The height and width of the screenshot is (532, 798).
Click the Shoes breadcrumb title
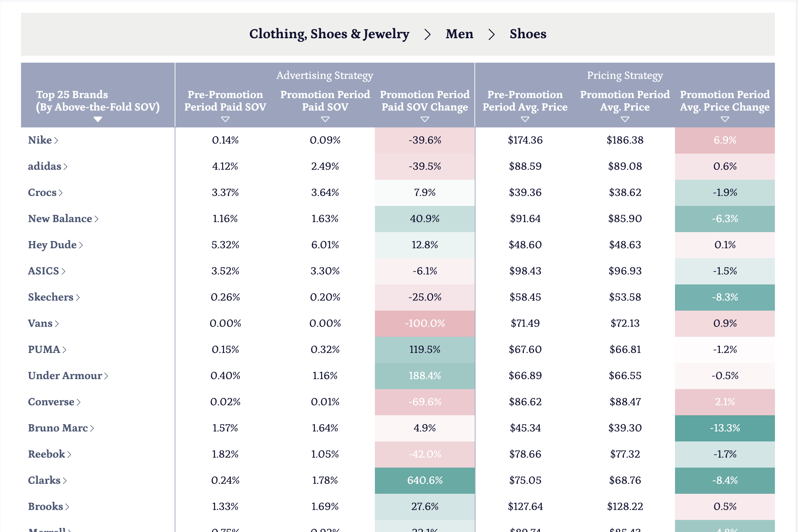click(x=528, y=34)
